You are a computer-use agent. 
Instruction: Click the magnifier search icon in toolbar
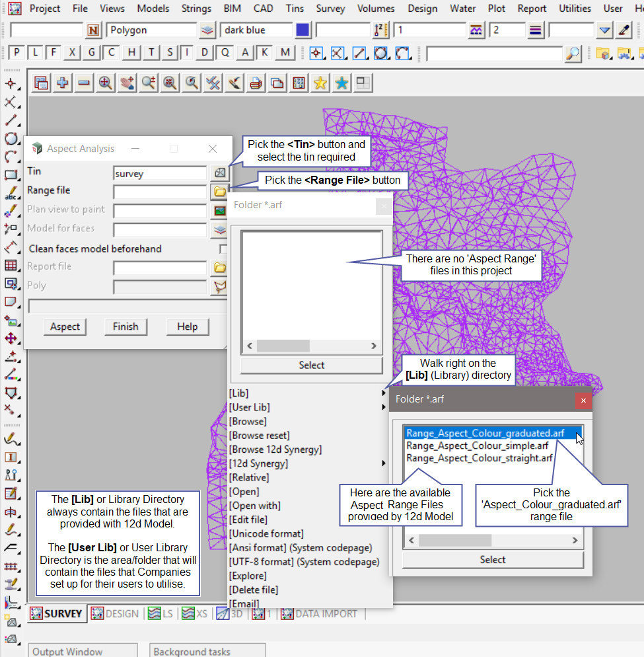(x=573, y=54)
